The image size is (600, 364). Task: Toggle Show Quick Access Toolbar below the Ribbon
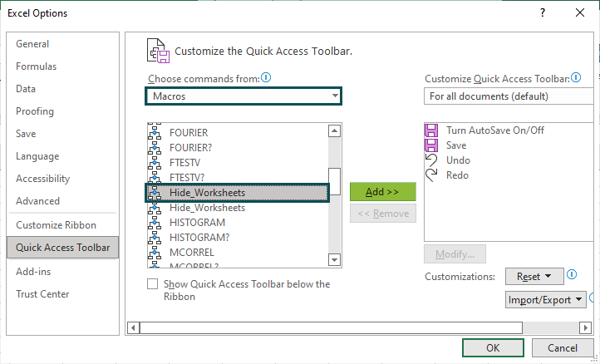(152, 284)
